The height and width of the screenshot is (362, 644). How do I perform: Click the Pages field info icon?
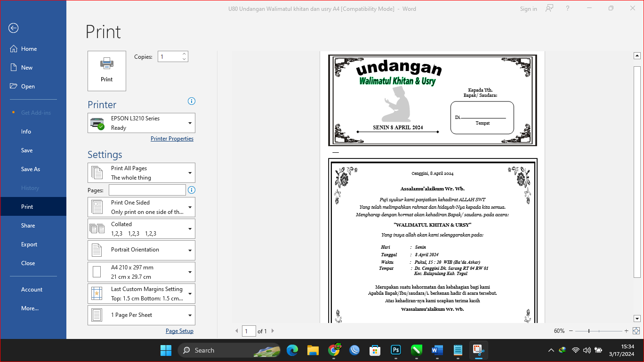coord(191,190)
